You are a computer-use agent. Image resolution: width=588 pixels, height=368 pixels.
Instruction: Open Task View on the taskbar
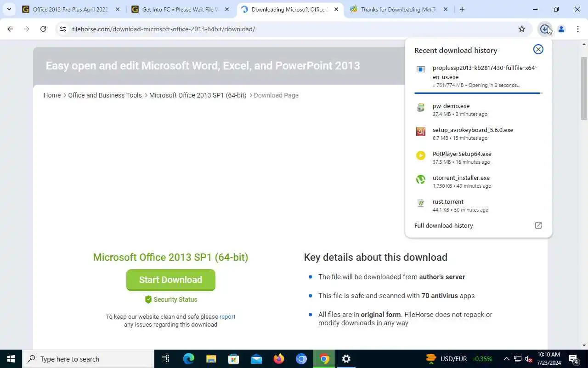(x=165, y=359)
